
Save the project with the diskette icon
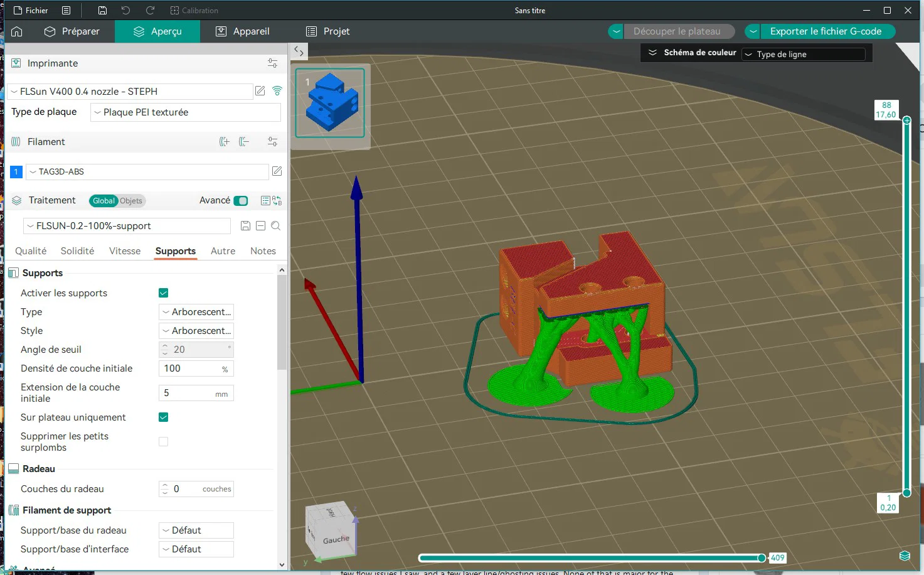point(102,11)
